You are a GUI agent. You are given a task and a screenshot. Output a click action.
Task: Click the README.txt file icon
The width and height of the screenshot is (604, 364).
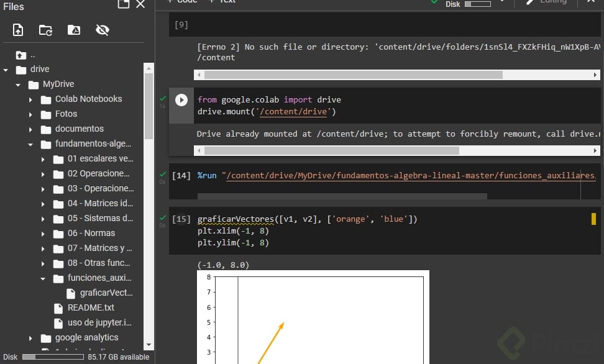coord(58,309)
